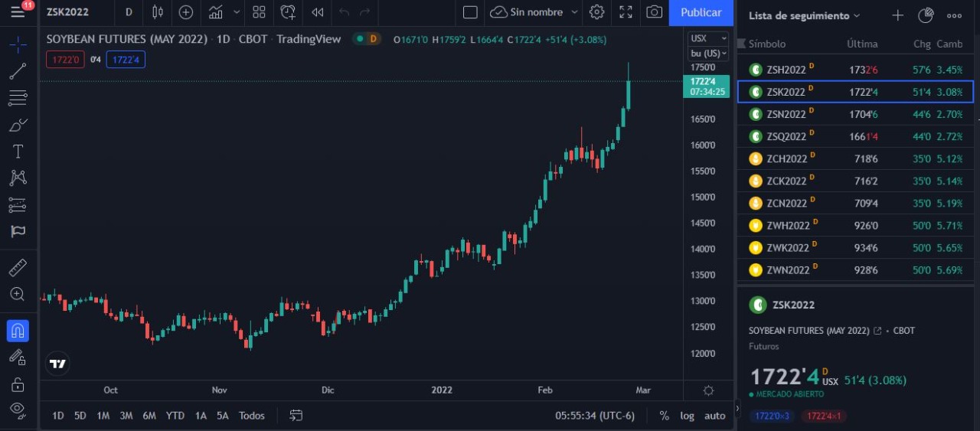Click compare or add symbol plus icon
Screen dimensions: 980x431
pyautogui.click(x=186, y=12)
